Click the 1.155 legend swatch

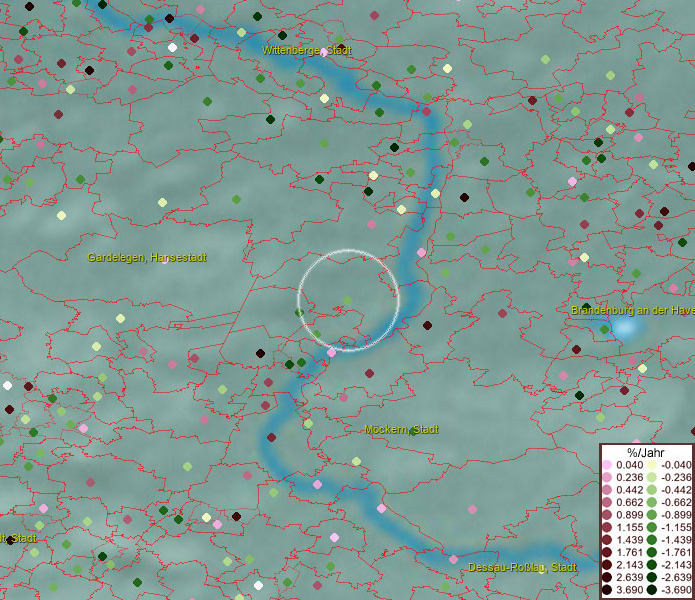(607, 529)
